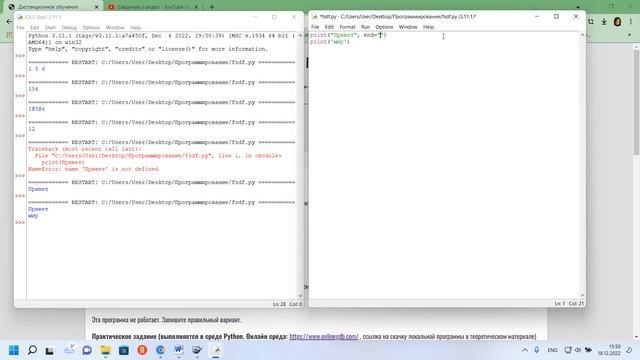The height and width of the screenshot is (360, 640).
Task: Go back in the browser
Action: (9, 21)
